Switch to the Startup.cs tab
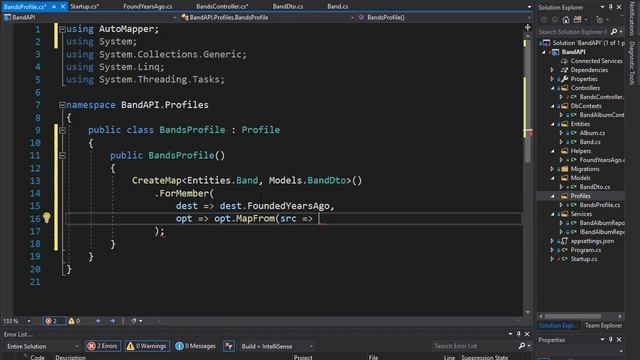The image size is (640, 360). (84, 7)
